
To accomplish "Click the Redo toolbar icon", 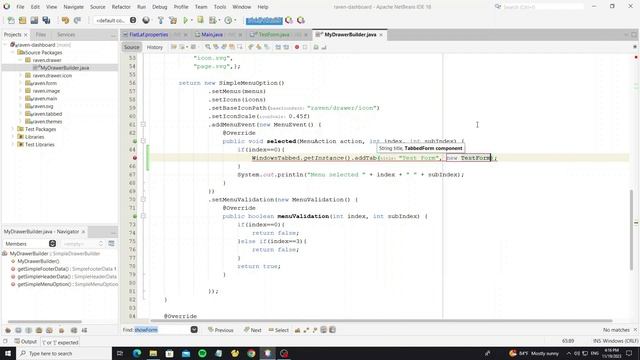I will [x=77, y=20].
